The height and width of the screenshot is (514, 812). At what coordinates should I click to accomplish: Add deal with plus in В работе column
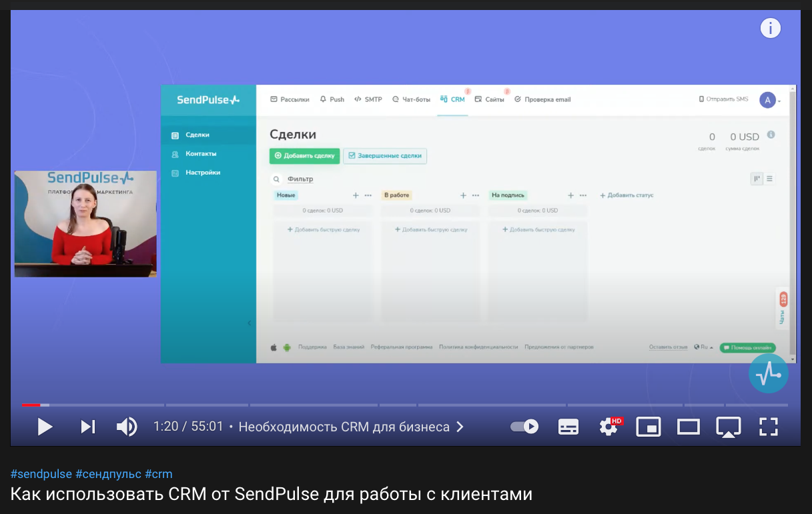click(463, 195)
